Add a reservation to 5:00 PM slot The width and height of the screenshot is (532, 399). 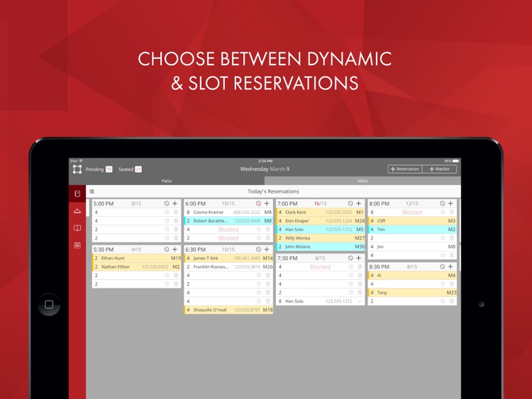coord(175,203)
